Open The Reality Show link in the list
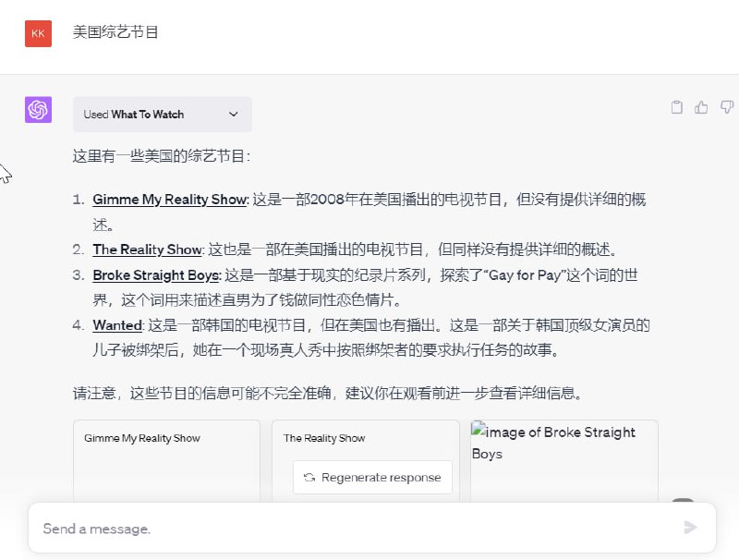The width and height of the screenshot is (739, 560). click(147, 250)
